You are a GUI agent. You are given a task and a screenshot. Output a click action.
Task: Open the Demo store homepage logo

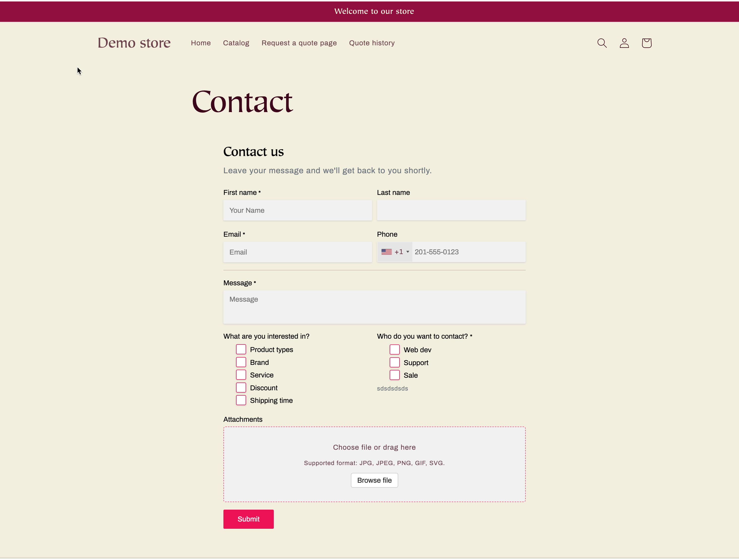coord(134,43)
